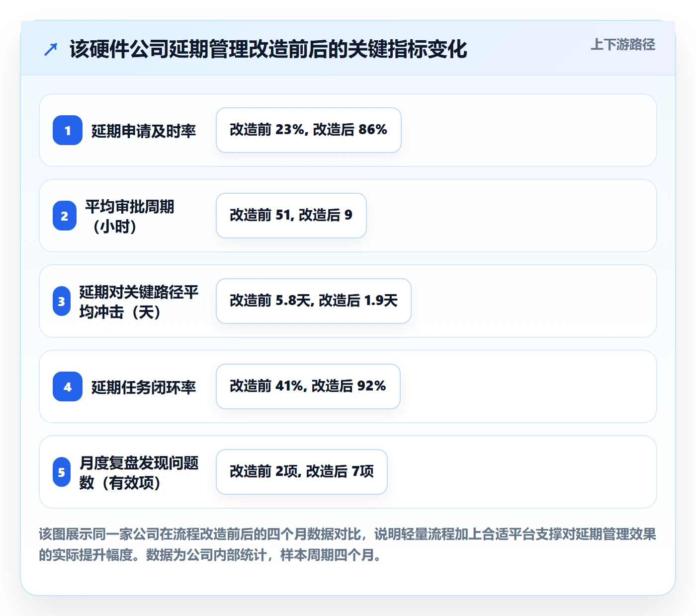Select the number 2 badge for 平均审批周期
696x616 pixels.
65,216
